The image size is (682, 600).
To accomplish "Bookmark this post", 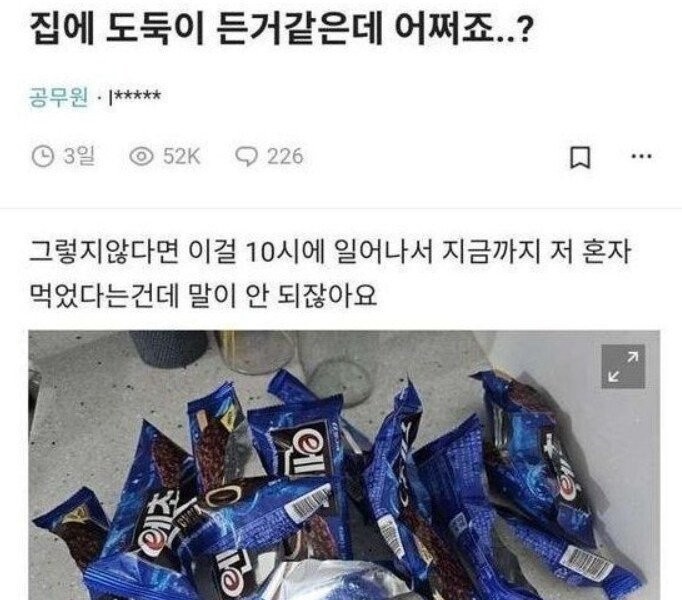I will pos(580,158).
